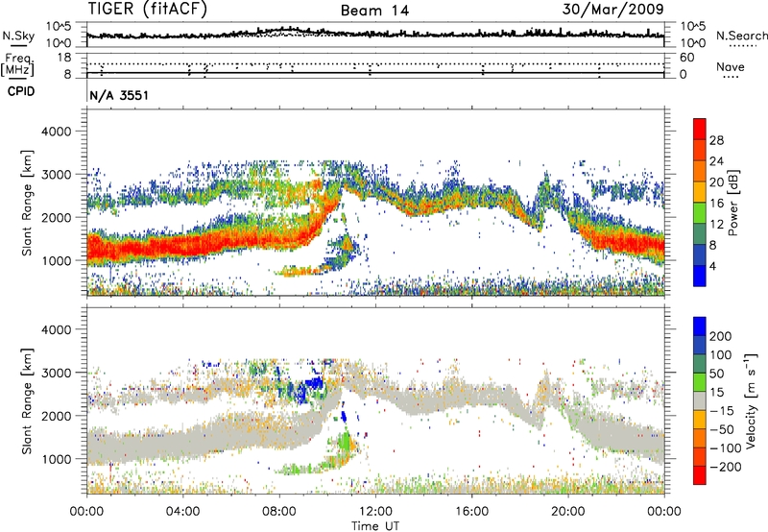
Task: Pick the bright blue bottom Power colorbar segment
Action: coord(700,276)
